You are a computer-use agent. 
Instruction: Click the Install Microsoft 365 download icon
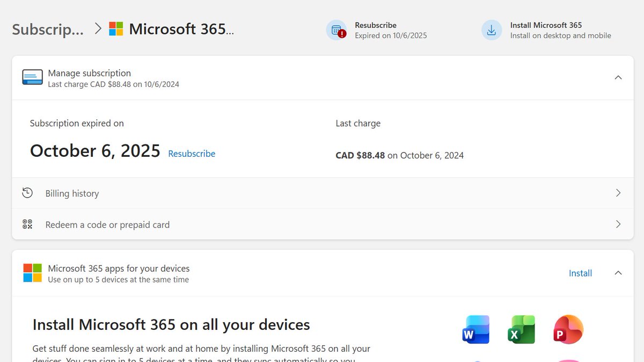492,30
